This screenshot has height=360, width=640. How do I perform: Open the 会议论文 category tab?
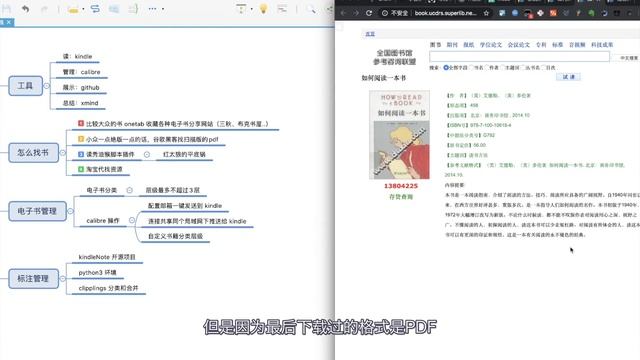(518, 45)
